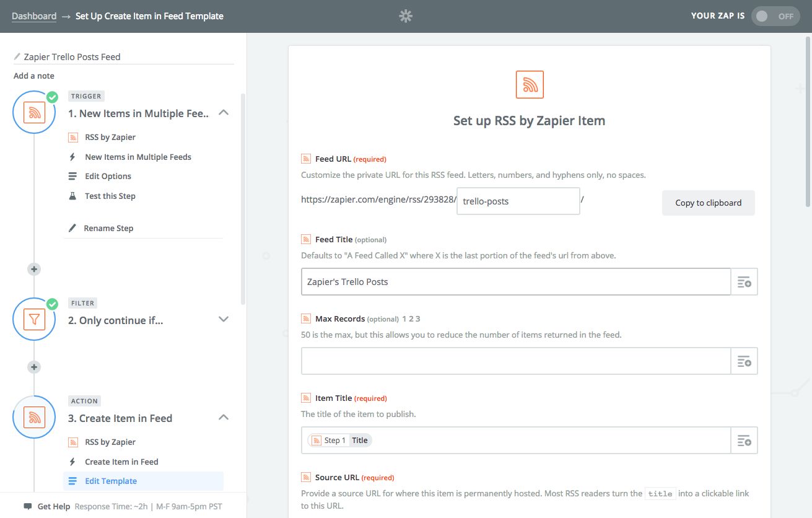812x518 pixels.
Task: Click Rename Step in step 1
Action: (108, 228)
